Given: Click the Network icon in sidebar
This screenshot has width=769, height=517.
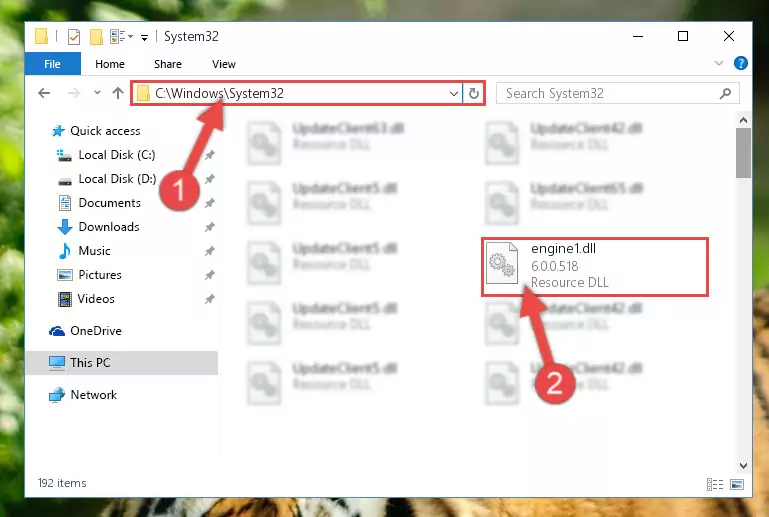Looking at the screenshot, I should pyautogui.click(x=57, y=395).
